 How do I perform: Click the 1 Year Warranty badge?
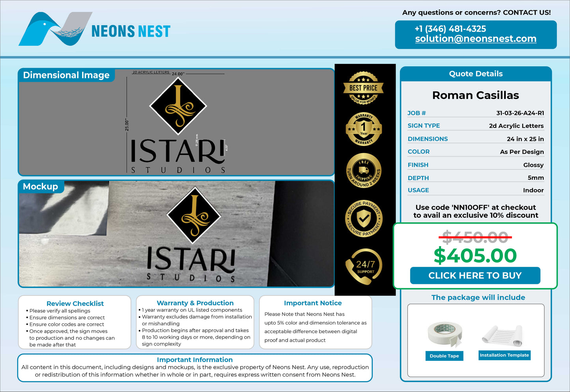364,129
